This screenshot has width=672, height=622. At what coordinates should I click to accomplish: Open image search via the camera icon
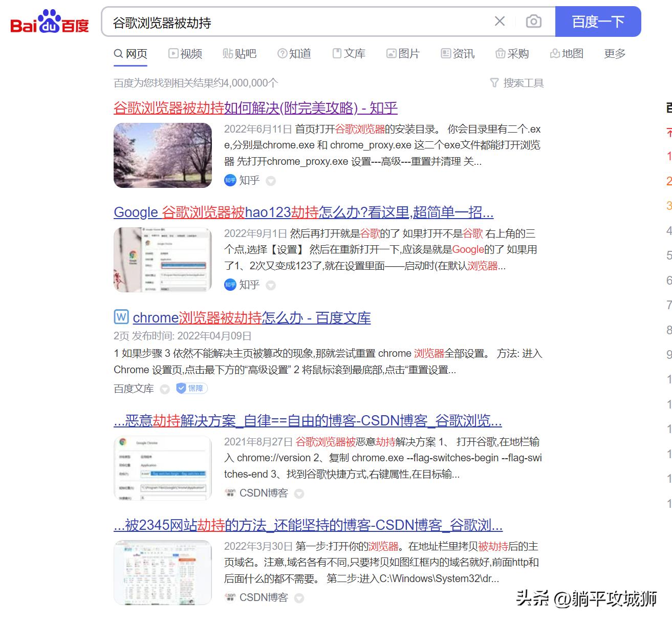[533, 21]
